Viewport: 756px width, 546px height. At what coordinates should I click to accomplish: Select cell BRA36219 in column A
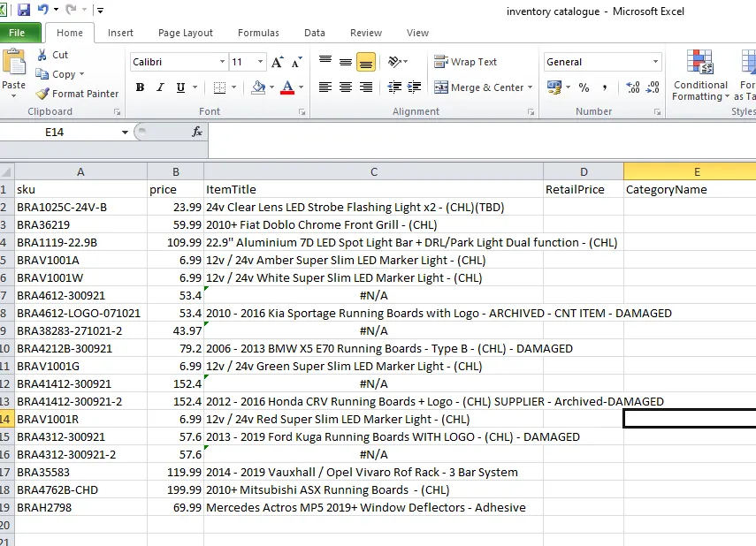80,224
